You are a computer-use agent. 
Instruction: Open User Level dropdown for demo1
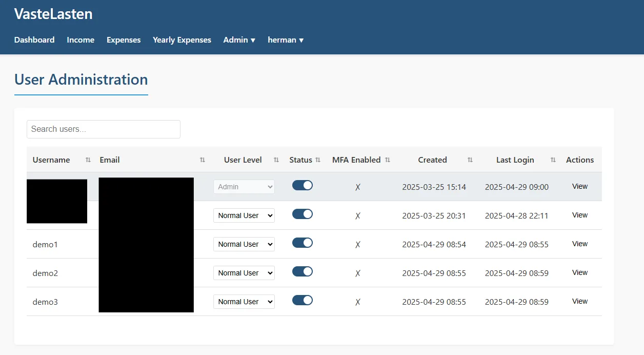pyautogui.click(x=244, y=244)
